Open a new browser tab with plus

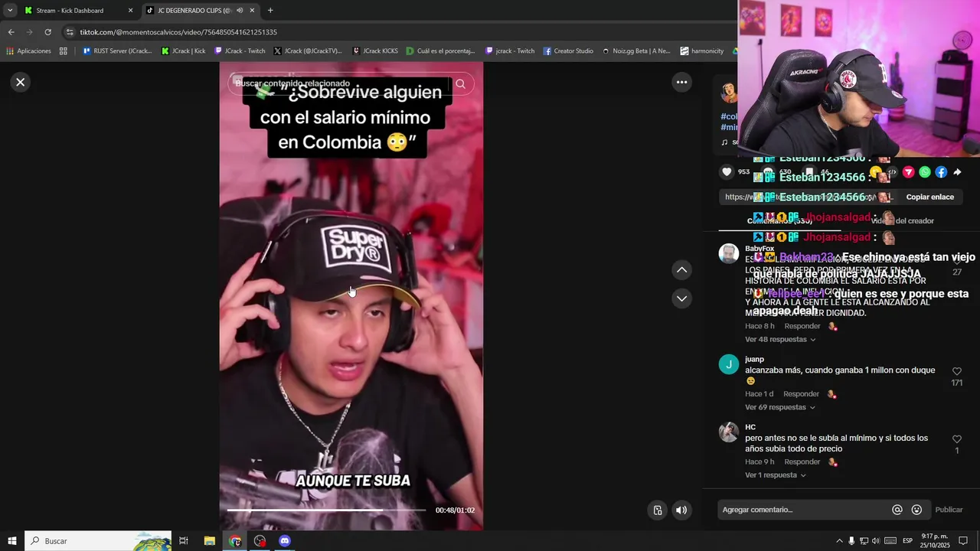(x=270, y=11)
